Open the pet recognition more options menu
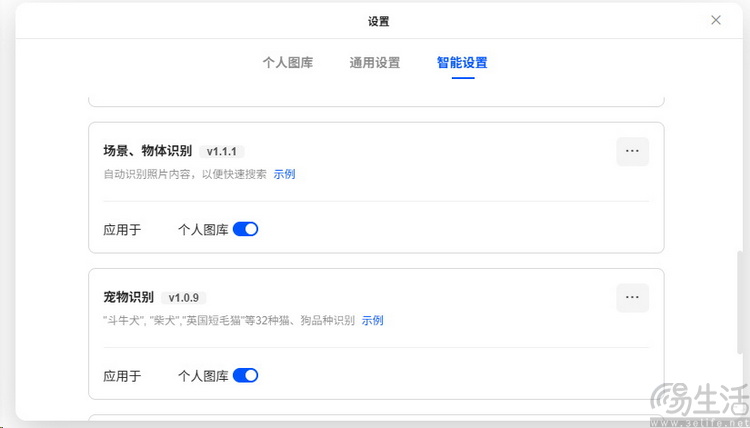 [x=632, y=297]
